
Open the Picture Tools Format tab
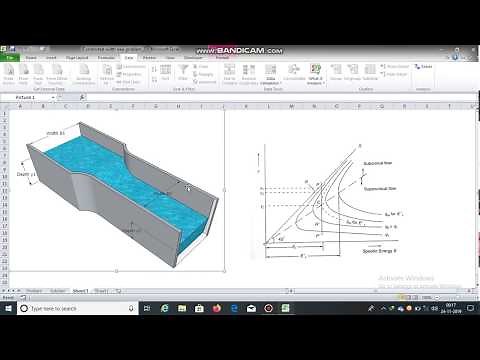pyautogui.click(x=222, y=58)
